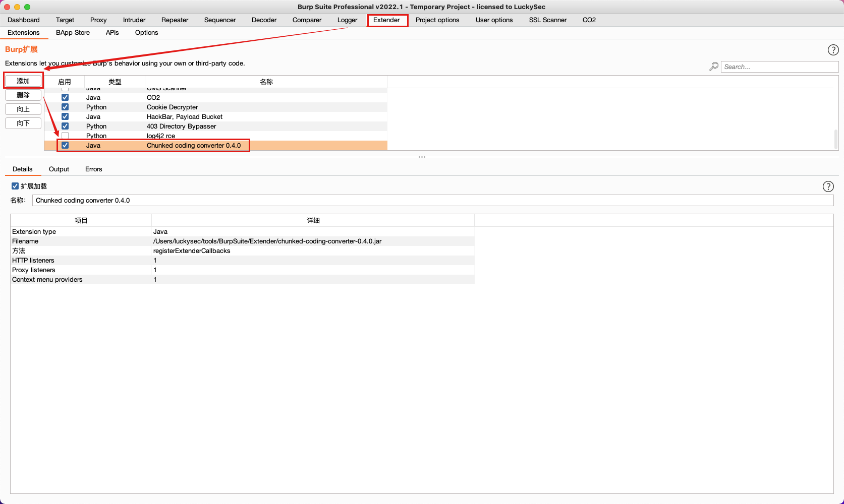Uncheck the Cookie Decrypter extension
Image resolution: width=844 pixels, height=504 pixels.
[65, 107]
